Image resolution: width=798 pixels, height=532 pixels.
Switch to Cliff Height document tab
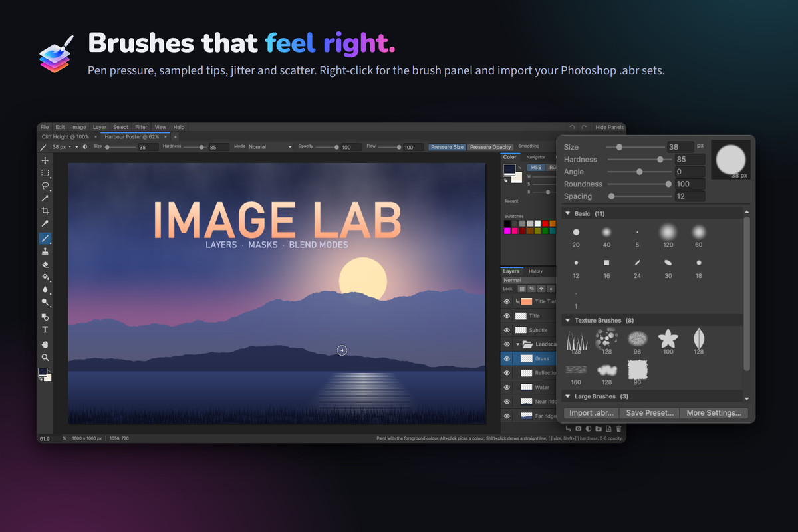click(65, 136)
